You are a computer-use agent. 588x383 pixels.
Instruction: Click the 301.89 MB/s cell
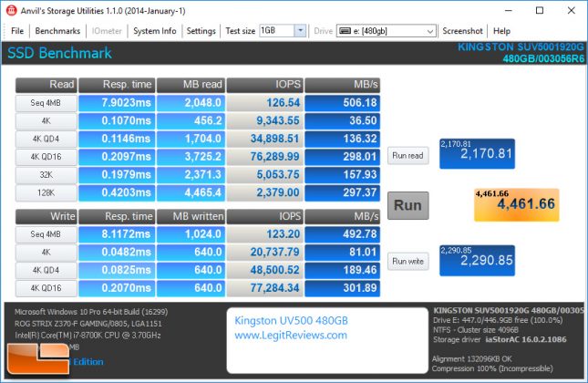coord(343,288)
